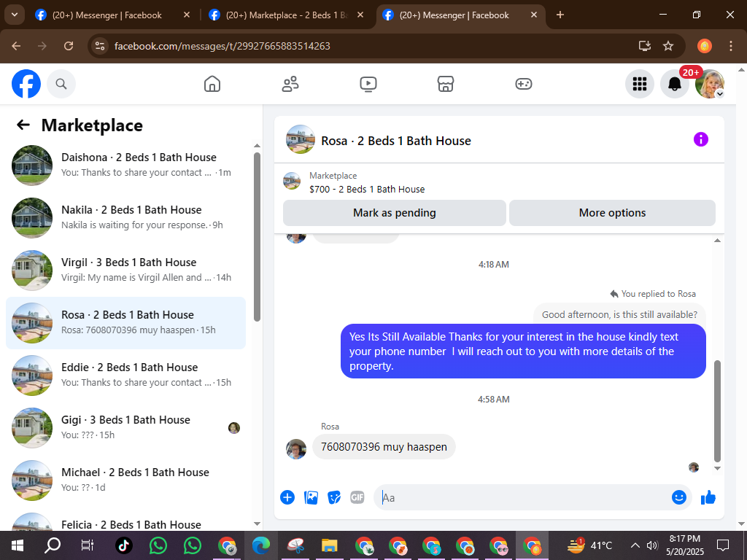This screenshot has height=560, width=747.
Task: Open the volume speaker icon
Action: pos(652,545)
